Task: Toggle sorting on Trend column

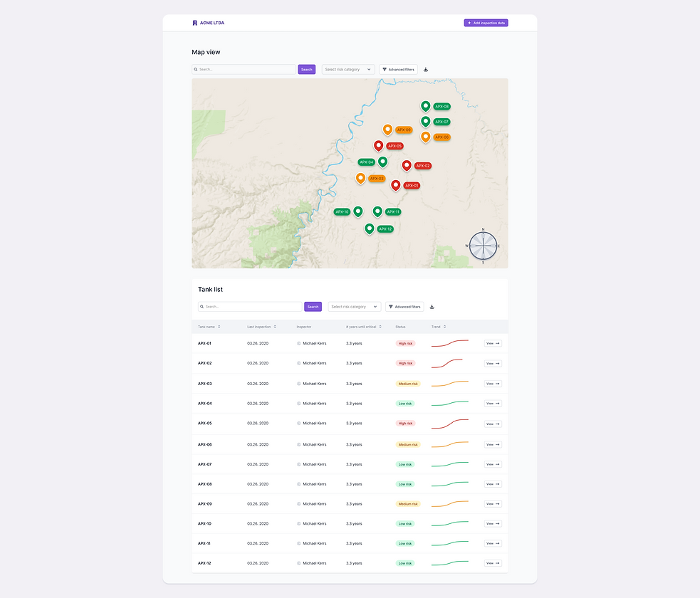Action: [x=444, y=327]
